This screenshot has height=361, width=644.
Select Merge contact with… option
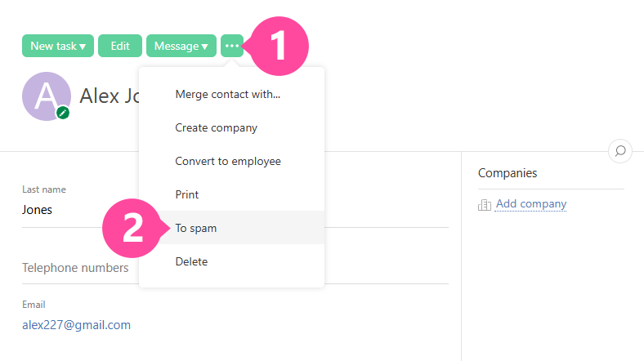click(227, 94)
